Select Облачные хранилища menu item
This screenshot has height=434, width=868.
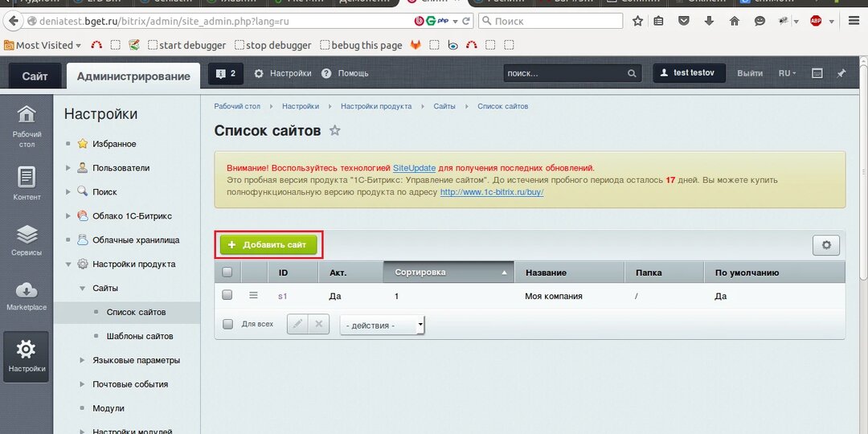(136, 240)
